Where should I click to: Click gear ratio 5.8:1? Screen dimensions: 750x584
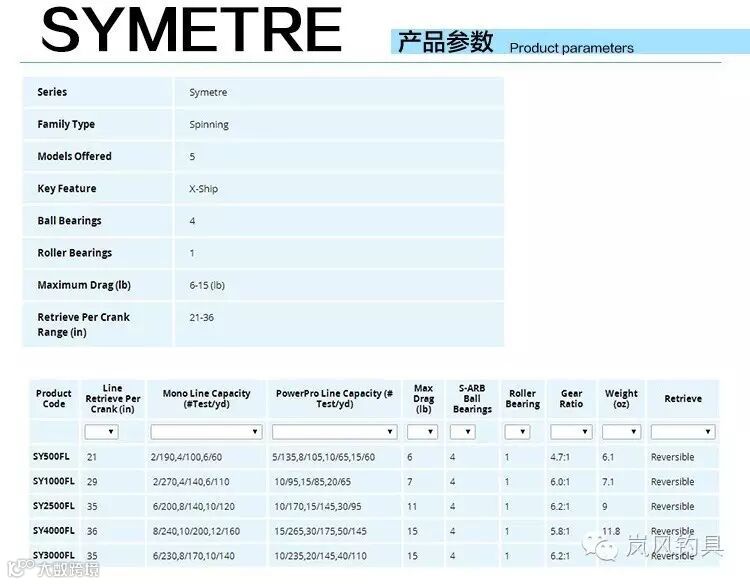pyautogui.click(x=560, y=531)
